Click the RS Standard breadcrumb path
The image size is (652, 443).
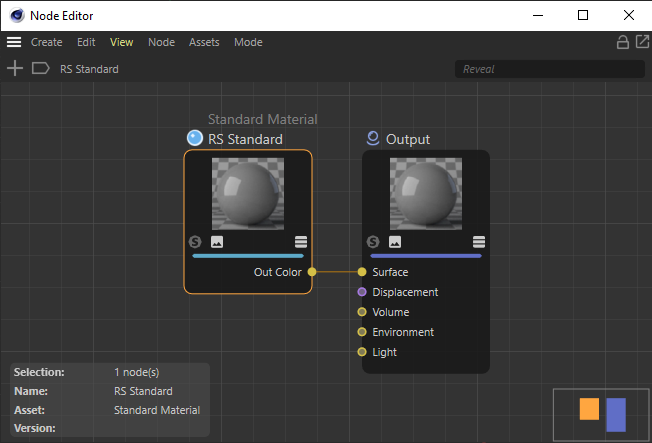click(89, 69)
